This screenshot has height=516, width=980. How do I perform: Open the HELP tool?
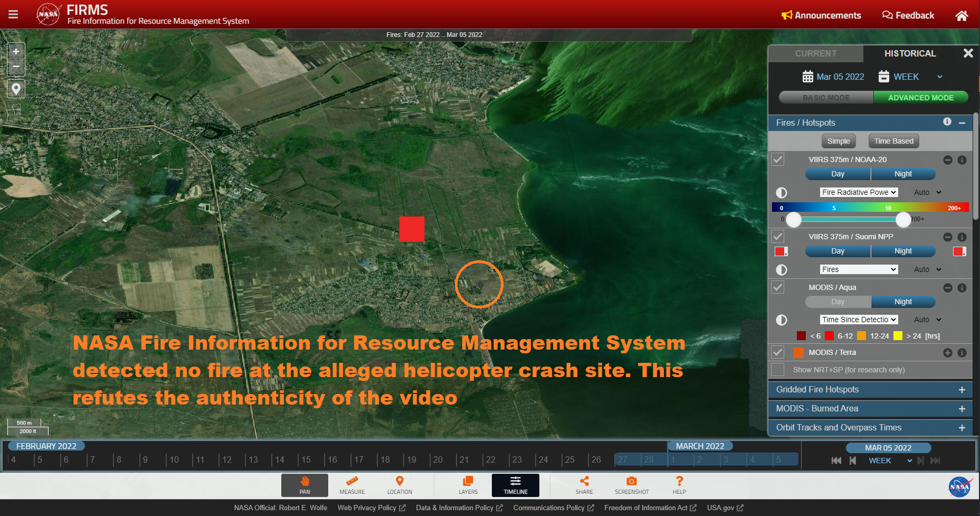(679, 485)
